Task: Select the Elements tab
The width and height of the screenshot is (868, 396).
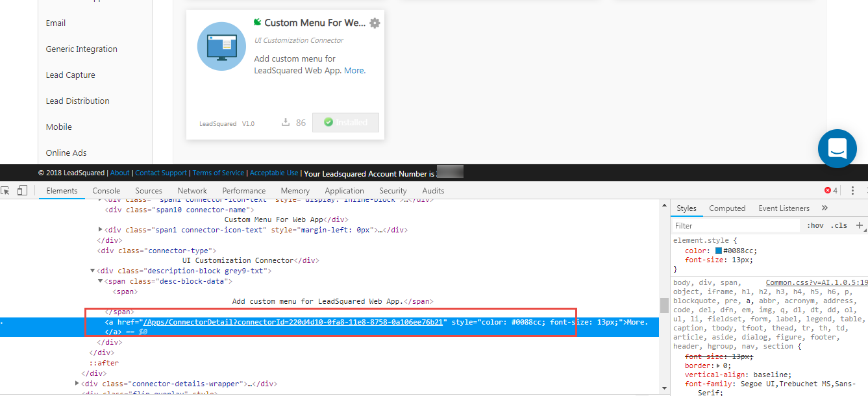Action: 62,190
